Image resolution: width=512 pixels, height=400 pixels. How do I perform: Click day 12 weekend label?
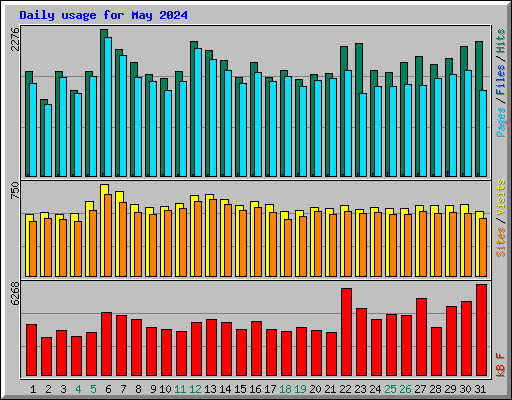pyautogui.click(x=195, y=389)
